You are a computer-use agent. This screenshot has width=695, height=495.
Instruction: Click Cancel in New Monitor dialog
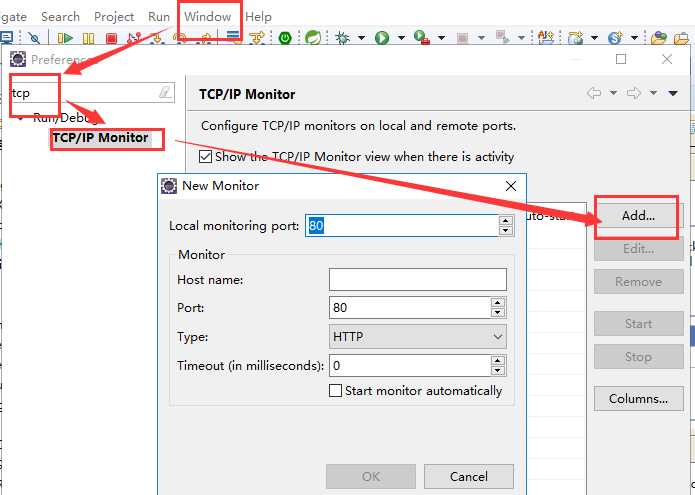pos(468,476)
